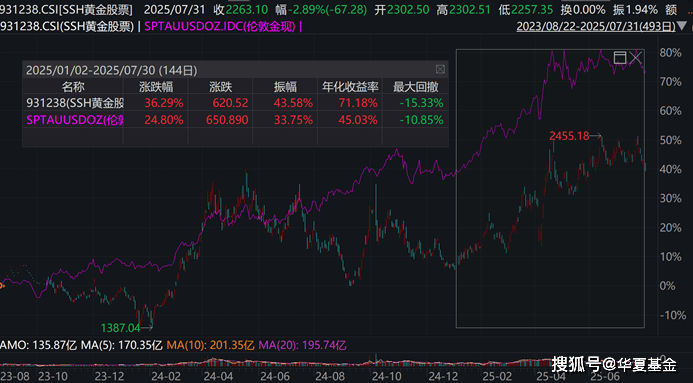Image resolution: width=693 pixels, height=383 pixels.
Task: Open the date range dropdown 2023/08/22-2025/07/31
Action: 602,26
